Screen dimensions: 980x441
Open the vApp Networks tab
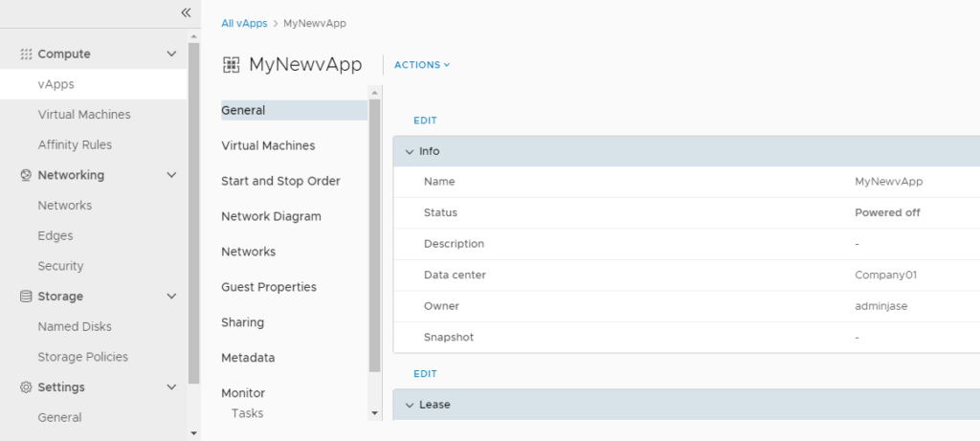[248, 252]
